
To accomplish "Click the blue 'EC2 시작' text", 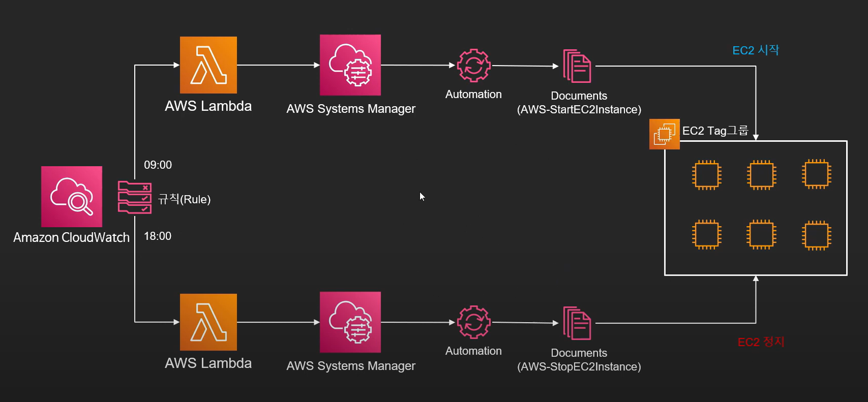I will pyautogui.click(x=756, y=50).
